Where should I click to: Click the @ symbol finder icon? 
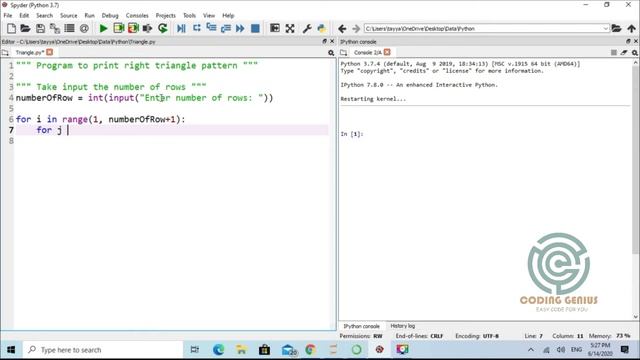point(84,28)
